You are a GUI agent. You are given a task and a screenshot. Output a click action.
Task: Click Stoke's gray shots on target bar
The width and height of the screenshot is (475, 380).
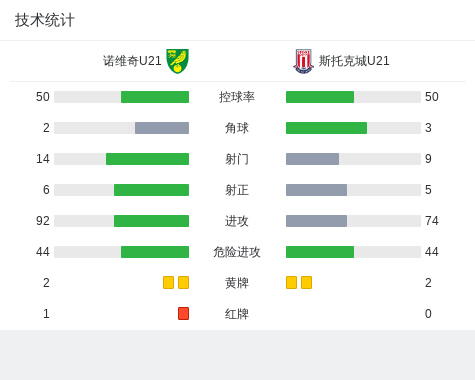[316, 190]
